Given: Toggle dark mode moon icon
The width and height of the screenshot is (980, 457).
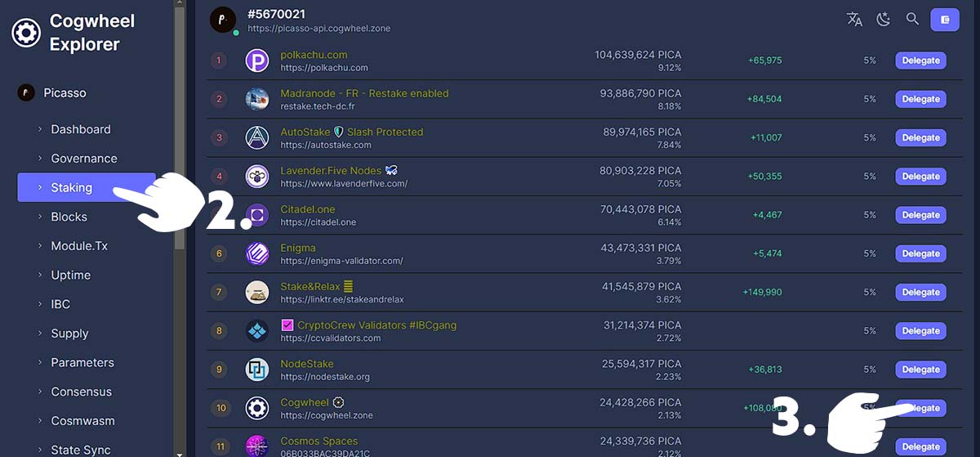Looking at the screenshot, I should [x=883, y=20].
